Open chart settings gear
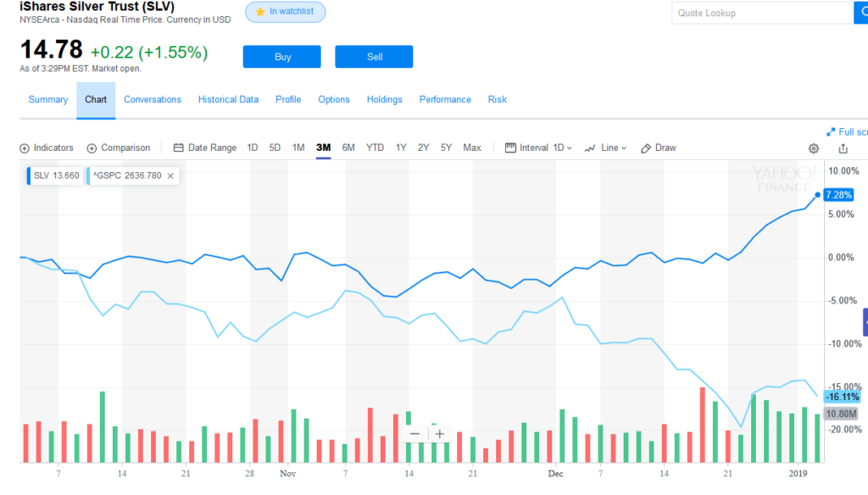Image resolution: width=868 pixels, height=495 pixels. coord(814,148)
